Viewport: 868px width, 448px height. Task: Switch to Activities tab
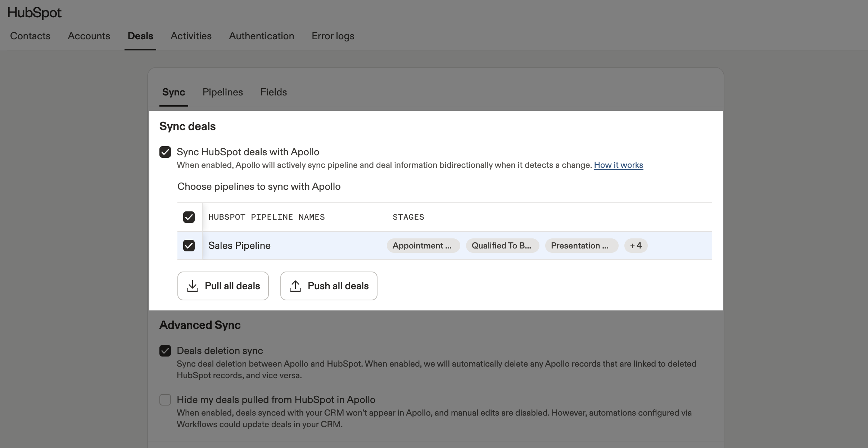coord(191,36)
